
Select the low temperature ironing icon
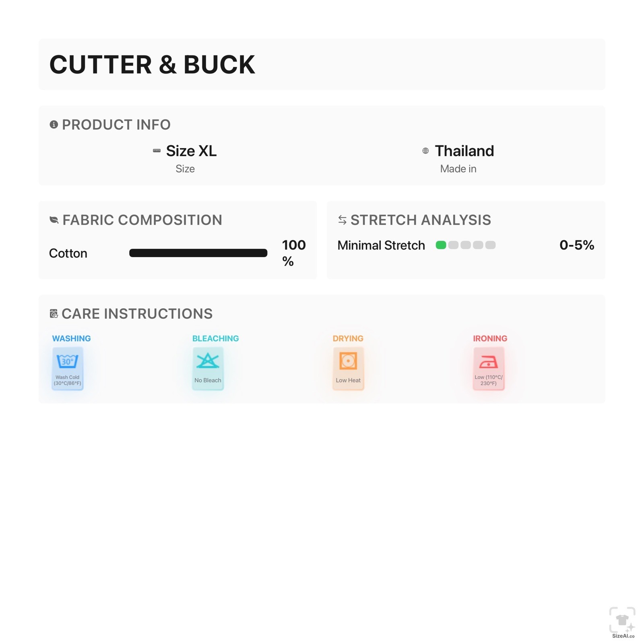pos(488,362)
